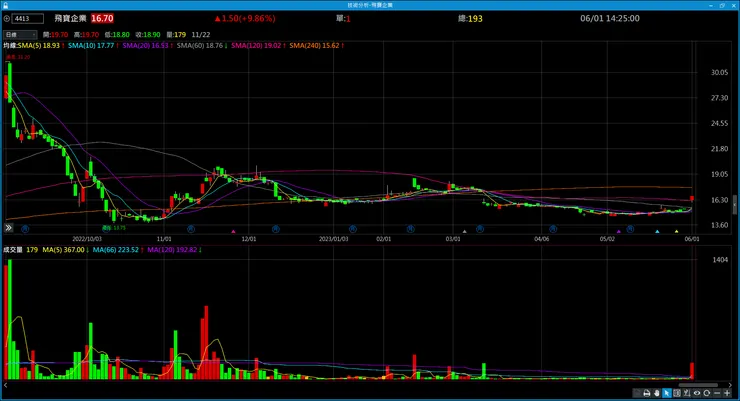
Task: Click the stock code field showing 4413
Action: pyautogui.click(x=28, y=19)
